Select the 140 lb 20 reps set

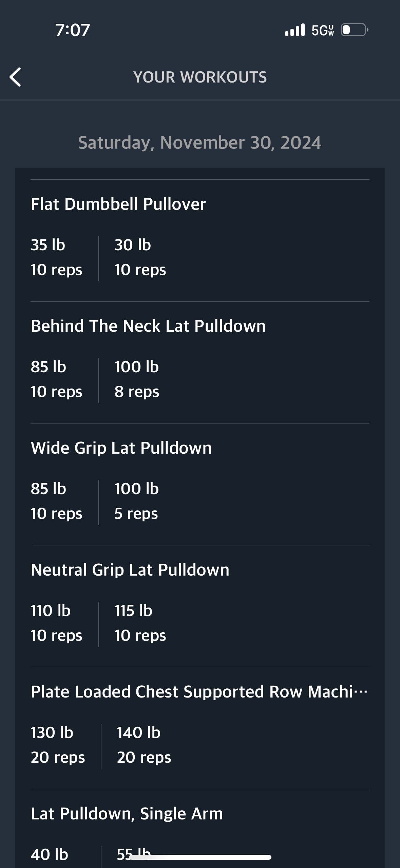coord(144,745)
